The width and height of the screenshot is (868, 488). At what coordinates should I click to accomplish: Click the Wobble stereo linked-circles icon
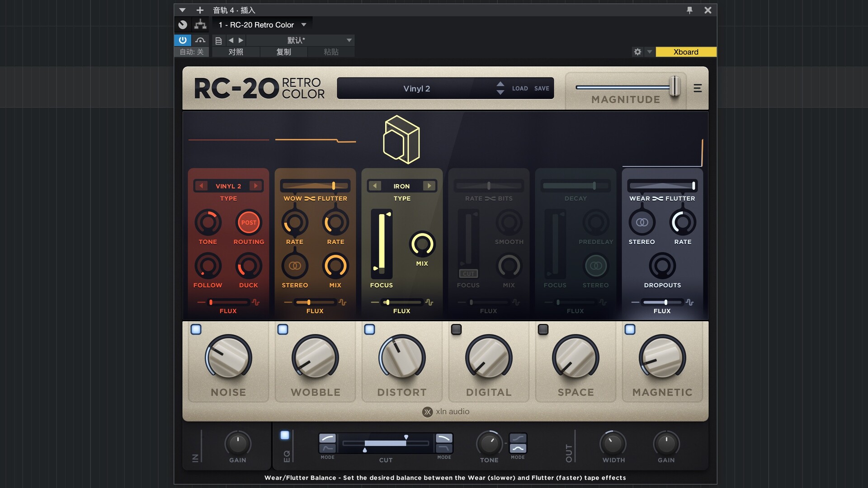coord(295,266)
